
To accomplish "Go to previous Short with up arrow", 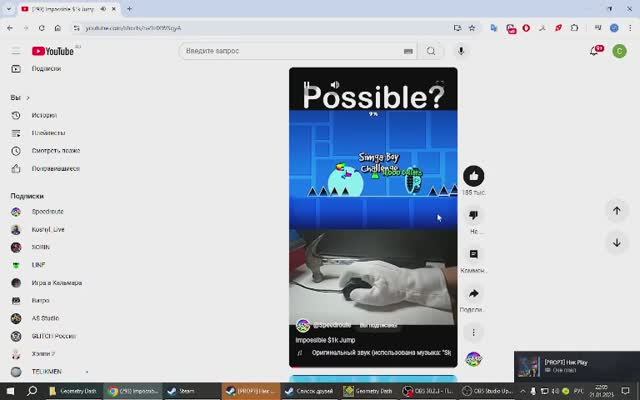I will (x=617, y=211).
